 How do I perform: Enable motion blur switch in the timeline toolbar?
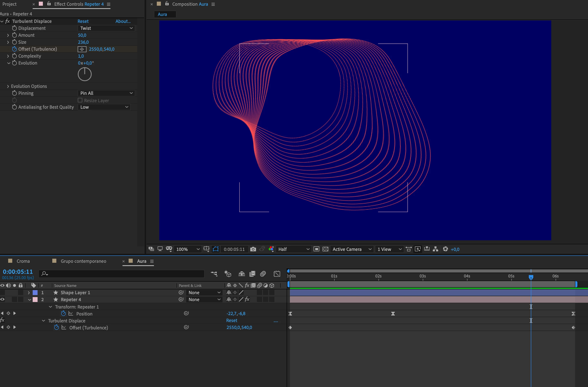pyautogui.click(x=263, y=274)
